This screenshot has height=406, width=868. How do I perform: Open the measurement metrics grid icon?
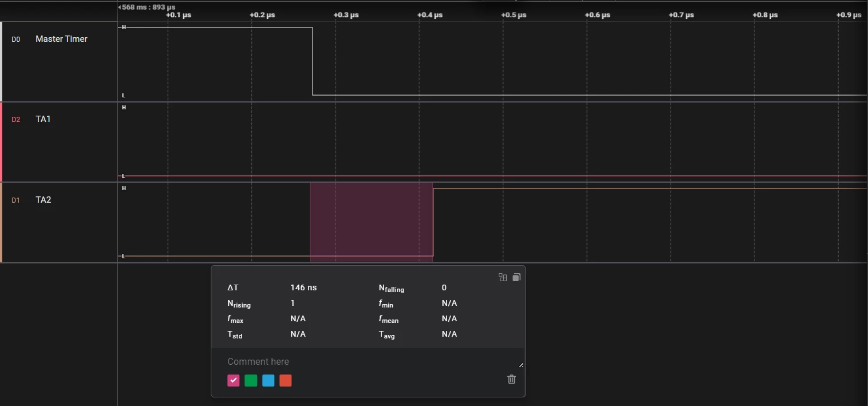point(503,277)
